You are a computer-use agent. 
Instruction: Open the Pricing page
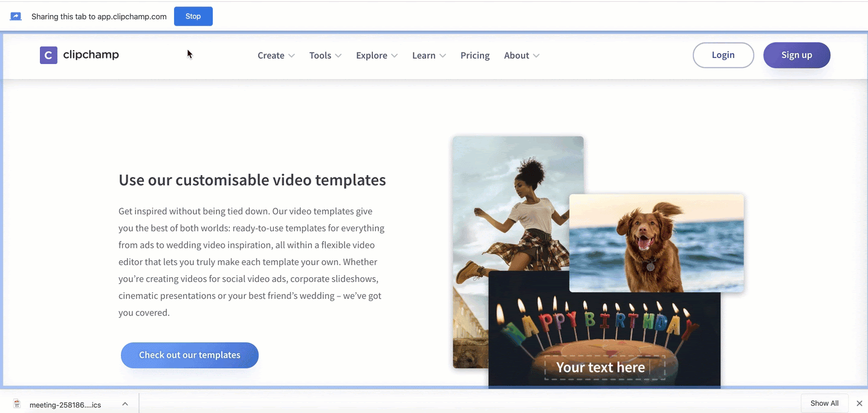coord(475,56)
